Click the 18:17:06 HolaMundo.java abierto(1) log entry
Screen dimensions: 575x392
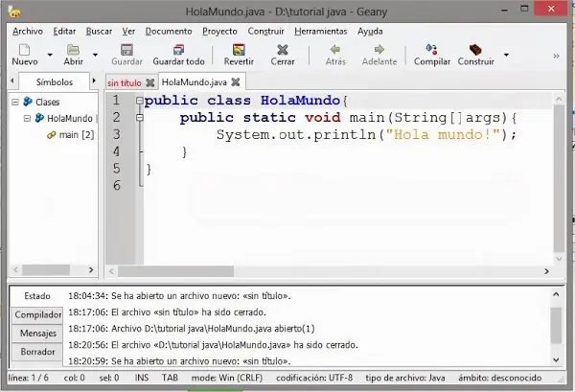click(192, 329)
